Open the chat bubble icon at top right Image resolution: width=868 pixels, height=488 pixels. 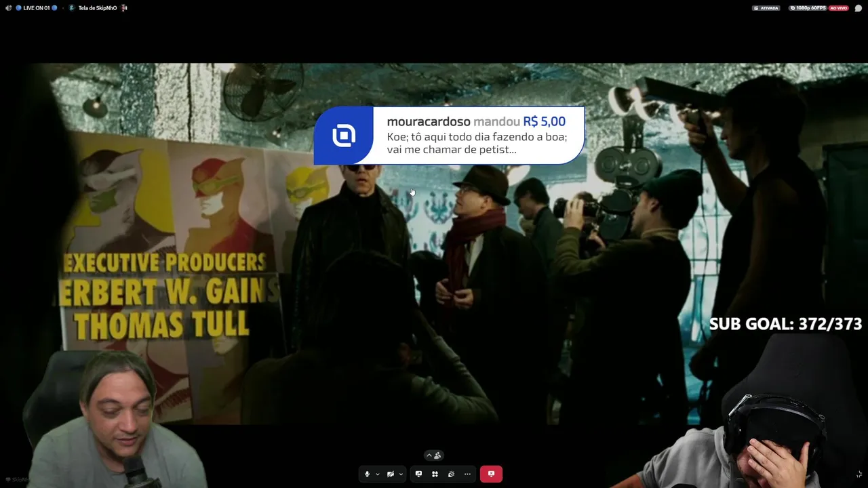(x=859, y=8)
